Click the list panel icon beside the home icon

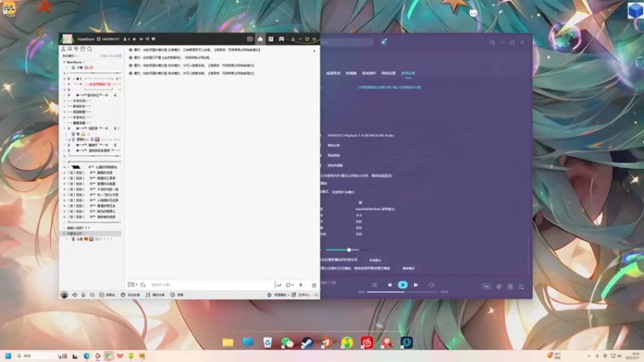270,39
